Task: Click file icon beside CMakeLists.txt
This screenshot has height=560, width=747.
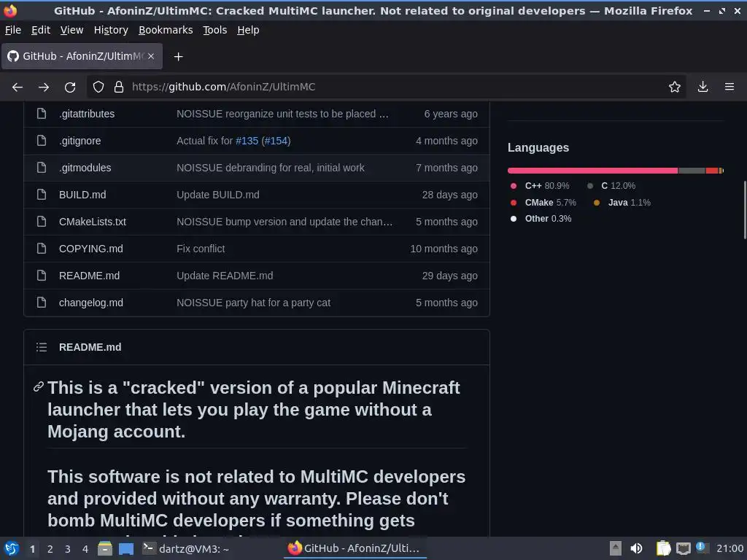Action: [42, 222]
